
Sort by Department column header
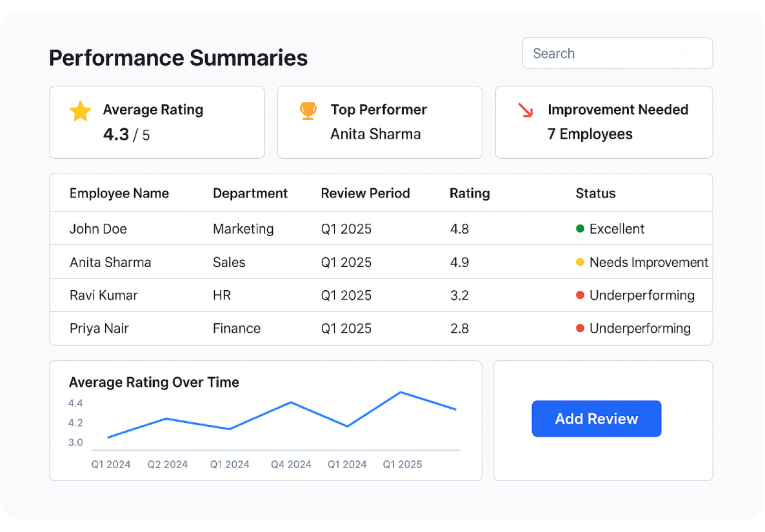point(250,193)
